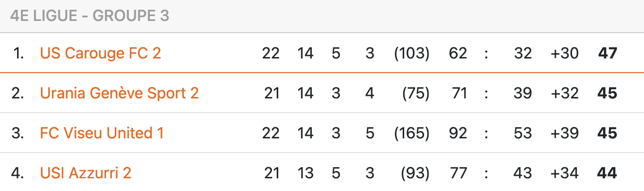Open the USI Azzurri 2 team page
Screen dimensions: 644x191
click(86, 172)
